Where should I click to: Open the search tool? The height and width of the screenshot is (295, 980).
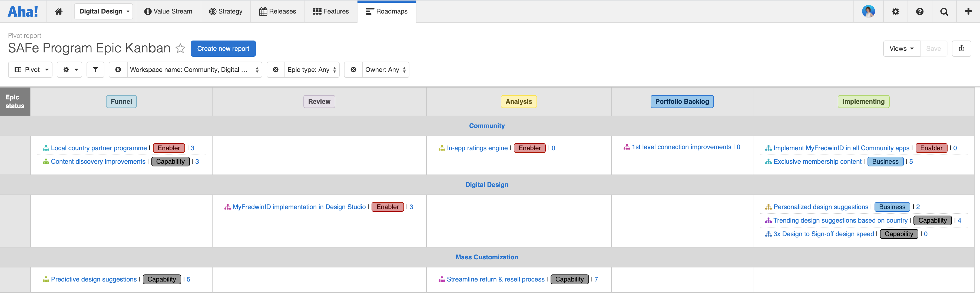(x=944, y=11)
